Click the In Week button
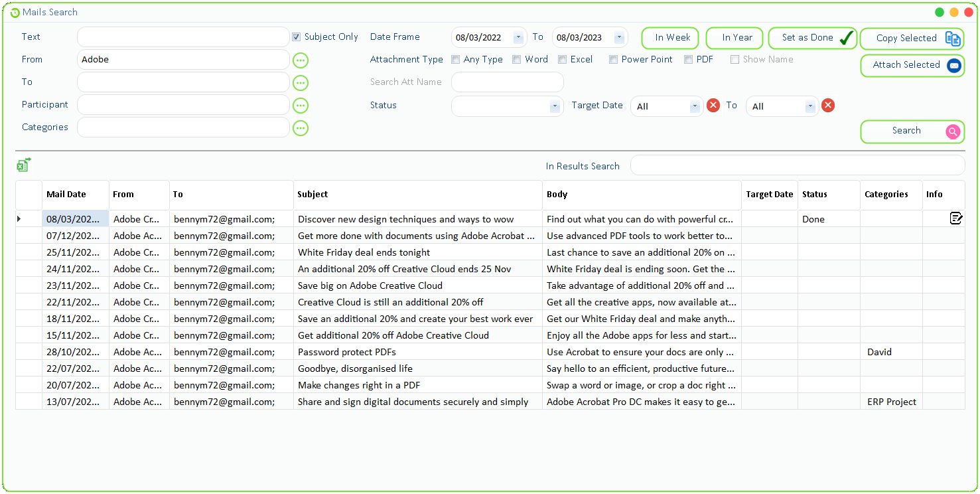This screenshot has height=494, width=980. point(669,38)
